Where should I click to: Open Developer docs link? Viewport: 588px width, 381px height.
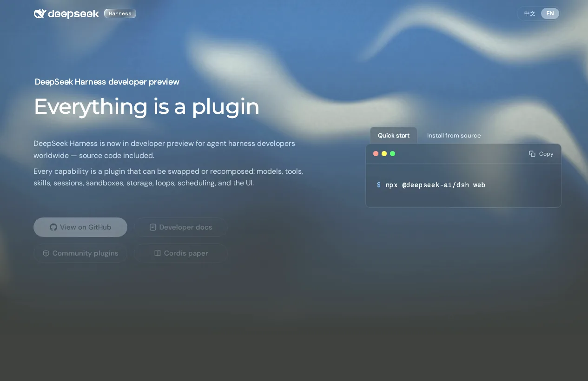click(180, 227)
